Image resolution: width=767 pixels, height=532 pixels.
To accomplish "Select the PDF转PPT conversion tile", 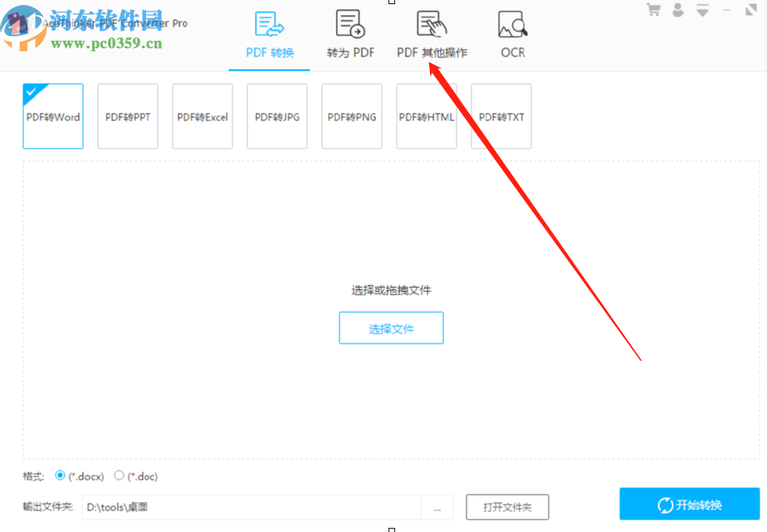I will point(128,116).
